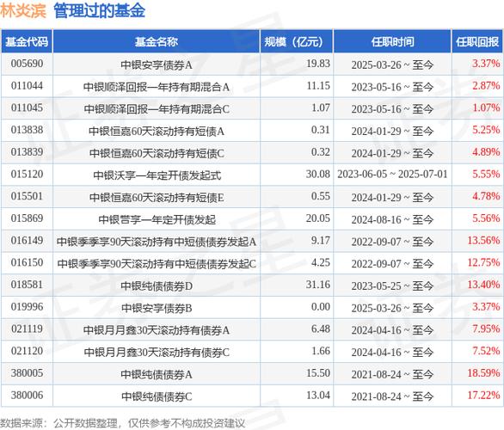The image size is (504, 430).
Task: Click return value 17.22%
Action: (x=483, y=396)
